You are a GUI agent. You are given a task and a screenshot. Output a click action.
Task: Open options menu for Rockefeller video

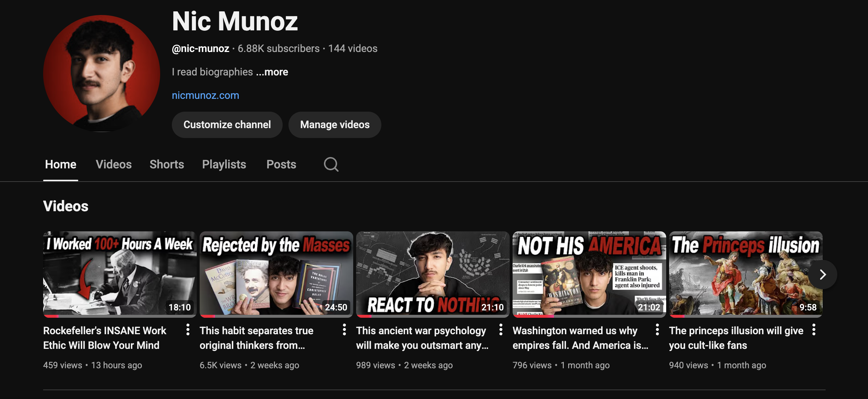(x=188, y=329)
